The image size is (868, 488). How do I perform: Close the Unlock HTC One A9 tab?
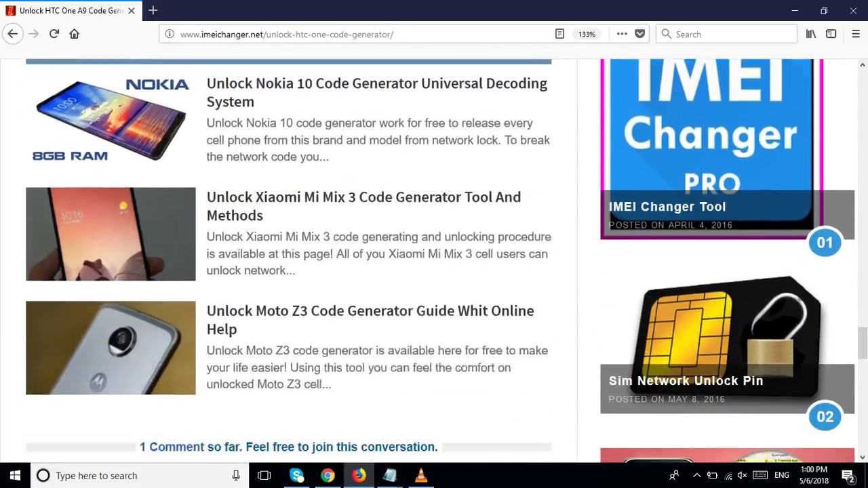(x=132, y=10)
